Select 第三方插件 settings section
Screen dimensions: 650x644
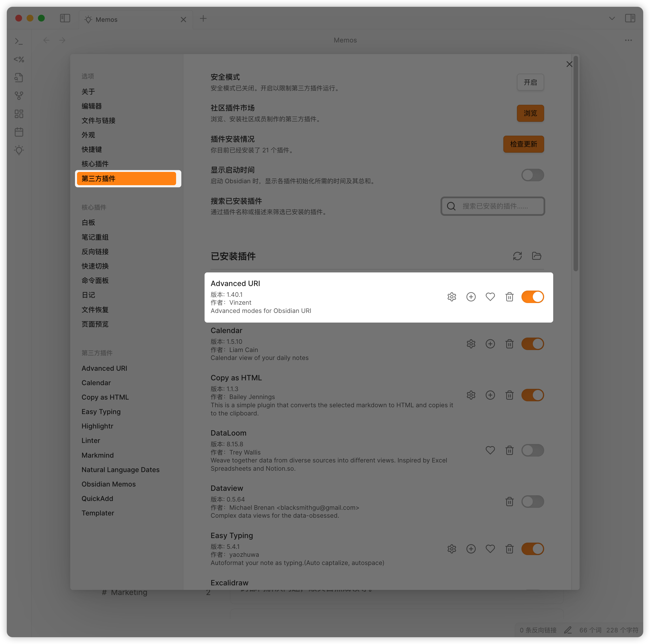[x=126, y=178]
